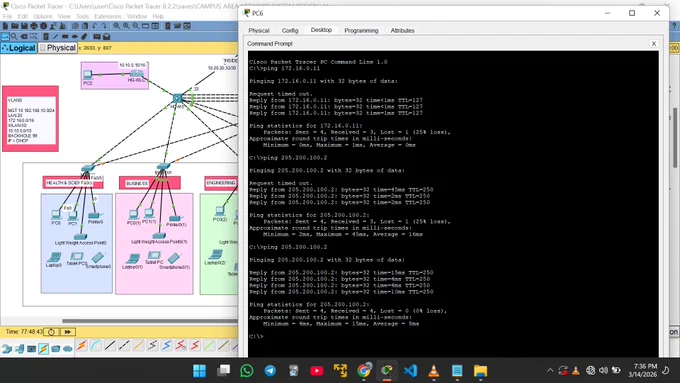Click the ENGINEERING label on canvas
This screenshot has height=383, width=680.
(222, 183)
